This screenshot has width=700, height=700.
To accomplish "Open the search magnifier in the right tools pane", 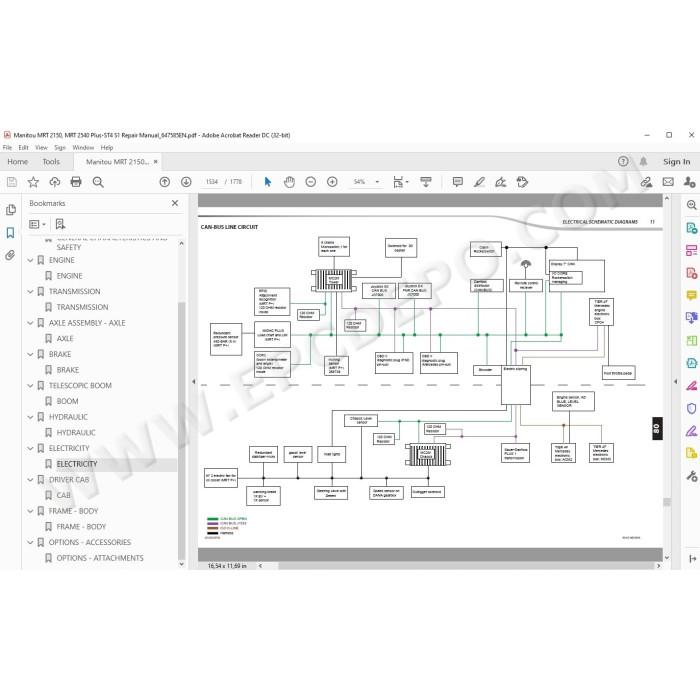I will pyautogui.click(x=691, y=205).
